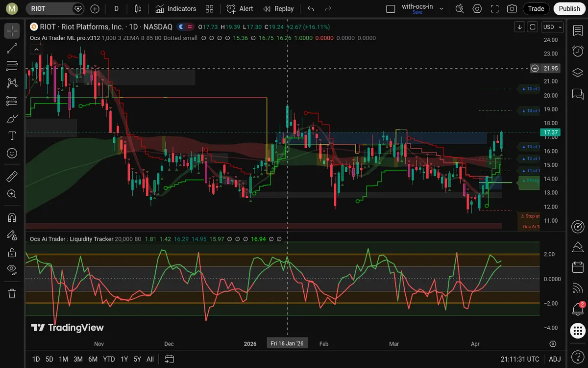The image size is (588, 368).
Task: Expand the with-ocs-in layout dropdown
Action: 441,8
